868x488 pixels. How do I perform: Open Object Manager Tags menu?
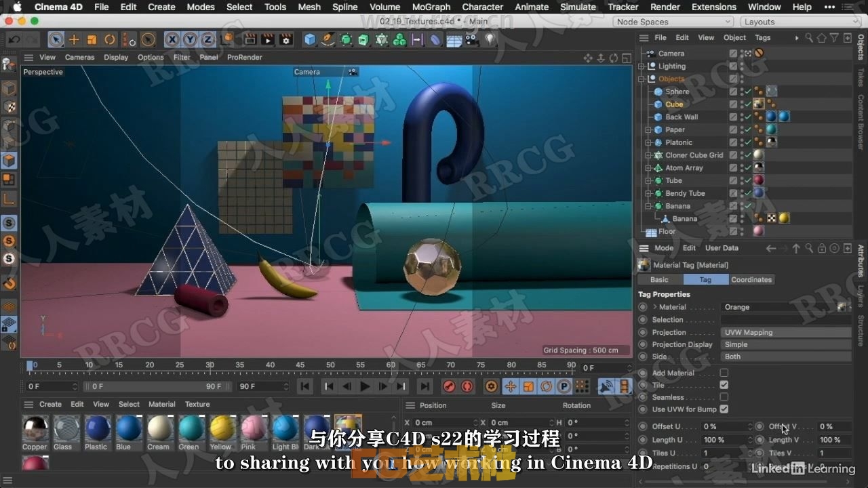763,38
